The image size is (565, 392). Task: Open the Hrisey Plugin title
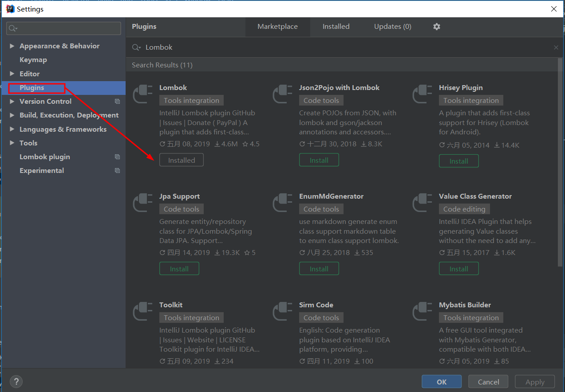pos(461,88)
